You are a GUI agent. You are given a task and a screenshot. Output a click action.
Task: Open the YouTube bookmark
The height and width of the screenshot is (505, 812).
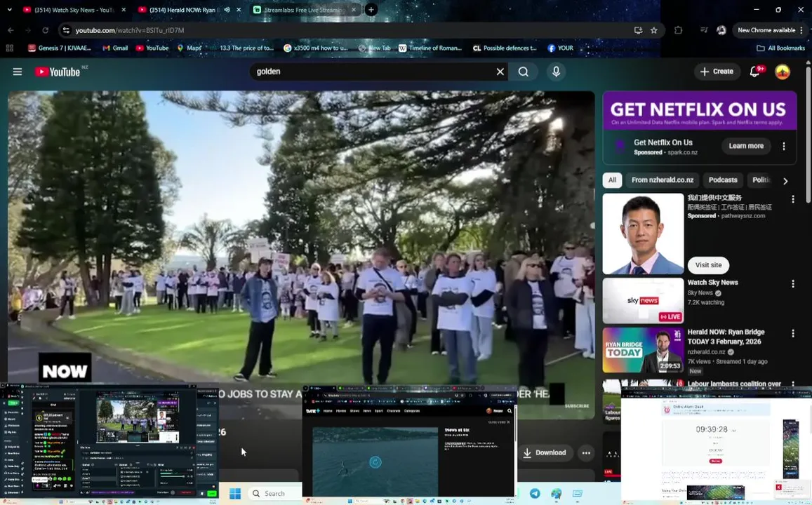[152, 48]
